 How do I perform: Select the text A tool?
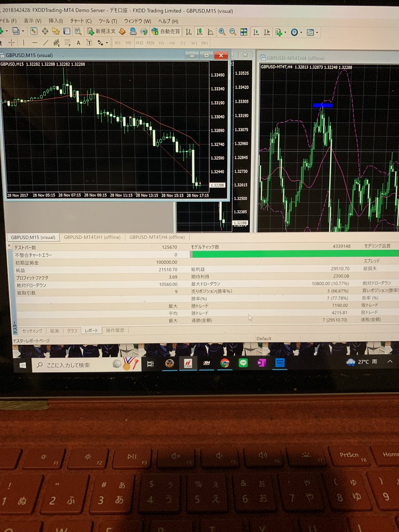[78, 43]
